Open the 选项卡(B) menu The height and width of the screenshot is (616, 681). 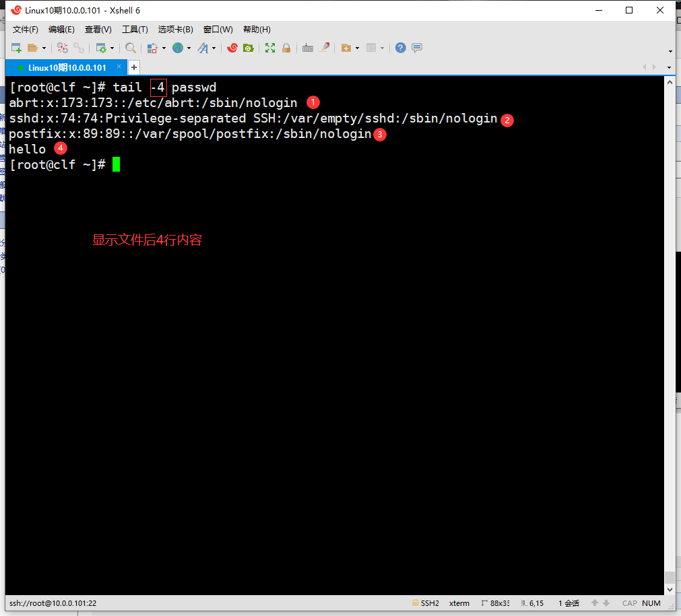point(175,30)
